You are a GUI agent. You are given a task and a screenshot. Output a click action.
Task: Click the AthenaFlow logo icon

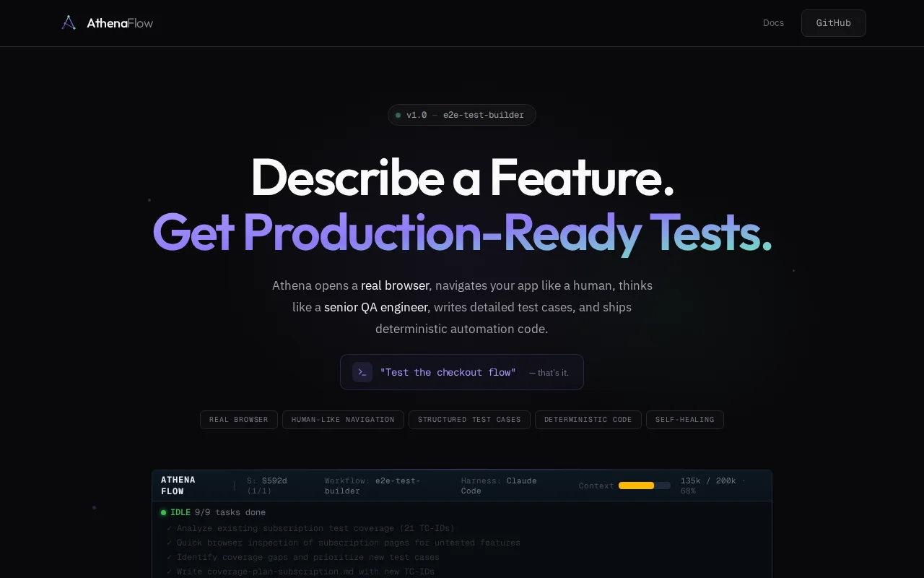tap(69, 23)
